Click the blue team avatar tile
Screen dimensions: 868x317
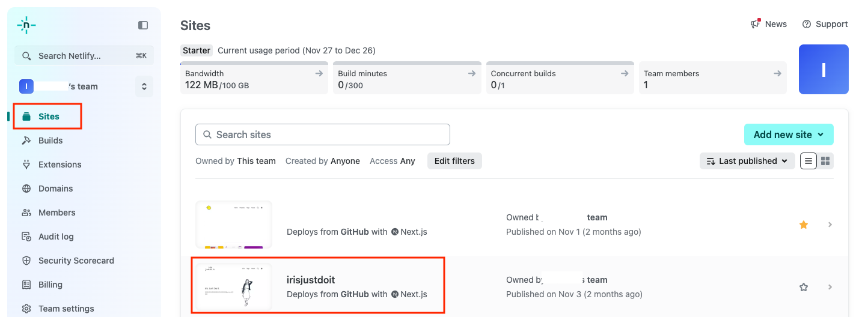(x=823, y=70)
